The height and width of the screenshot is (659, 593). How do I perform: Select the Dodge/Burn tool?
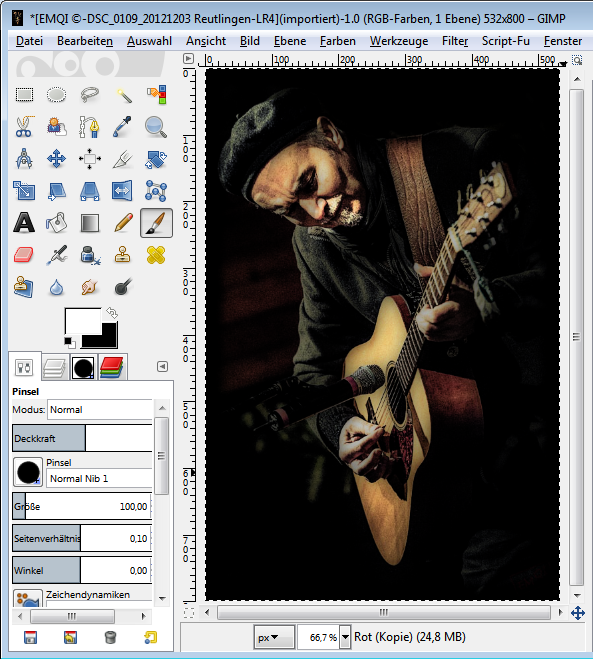[x=122, y=287]
